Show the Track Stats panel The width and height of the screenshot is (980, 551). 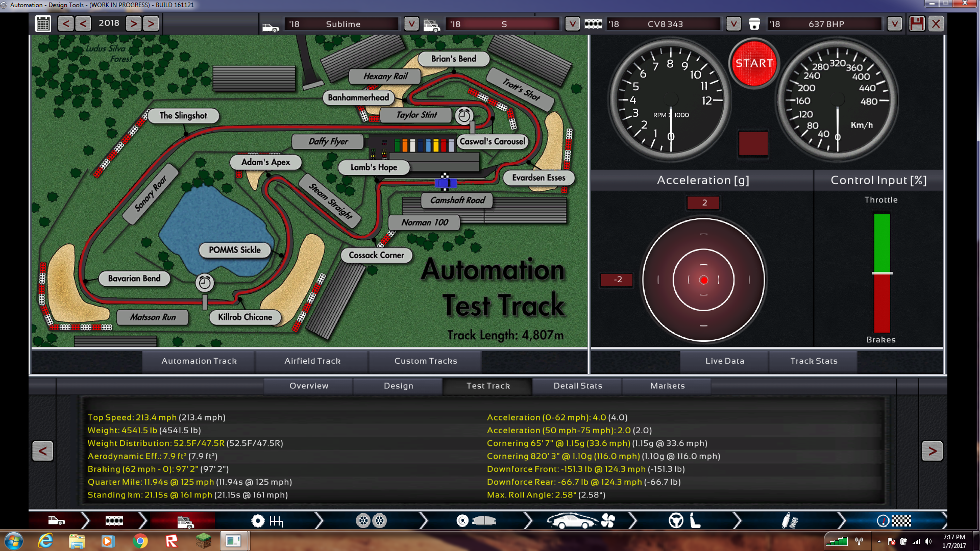coord(814,361)
